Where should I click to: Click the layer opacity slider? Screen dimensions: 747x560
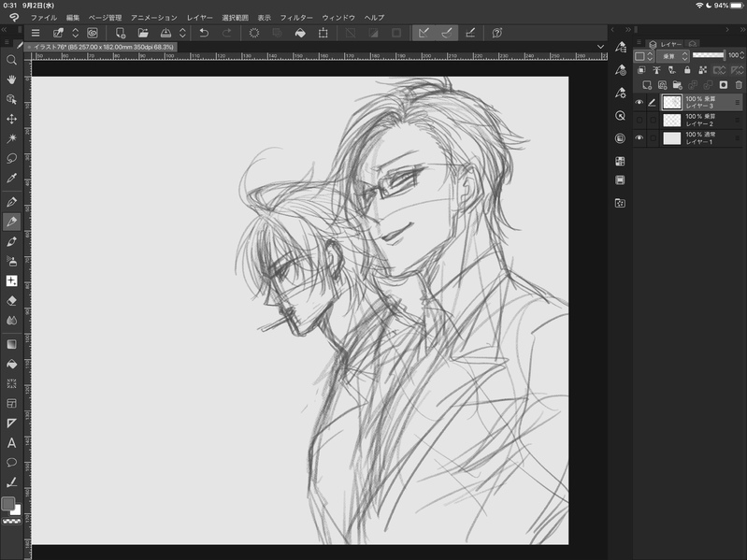pos(709,56)
